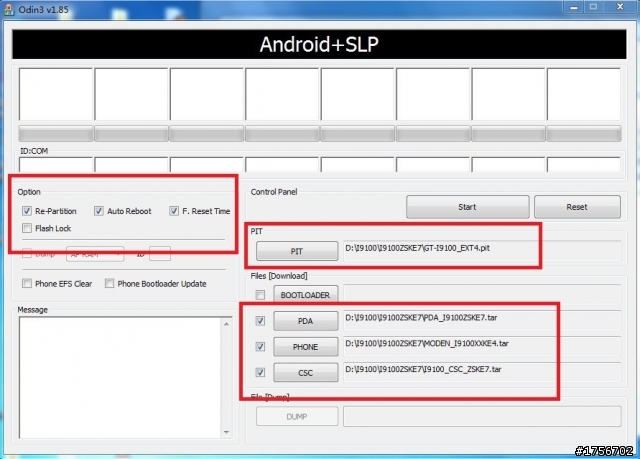
Task: Click the PIT path field GT-I9100_EXT4.pit
Action: pos(482,251)
